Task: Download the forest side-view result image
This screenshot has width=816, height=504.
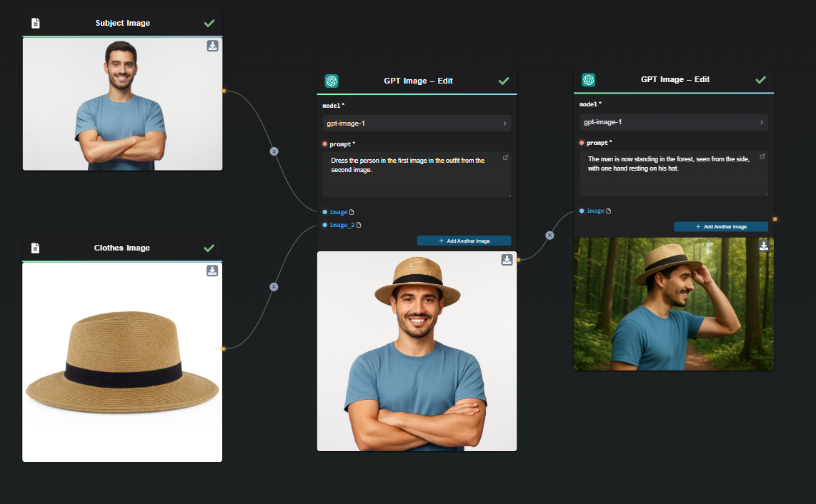Action: point(764,246)
